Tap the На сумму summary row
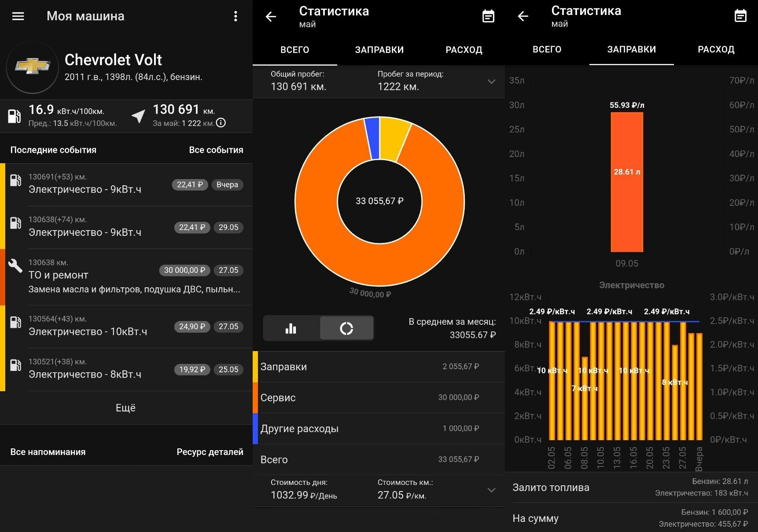Screen dimensions: 758x532 tap(631, 518)
